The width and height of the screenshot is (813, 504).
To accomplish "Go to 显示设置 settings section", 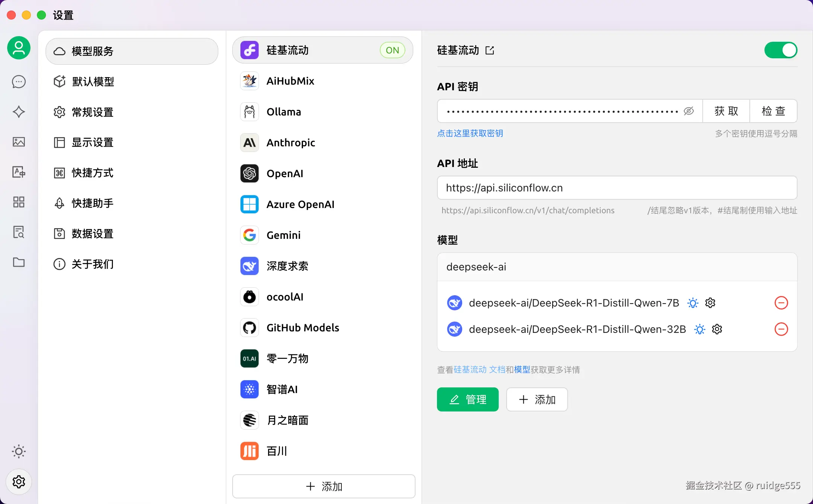I will 93,143.
